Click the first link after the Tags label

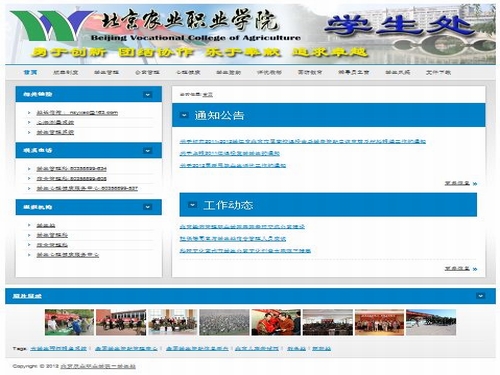[x=58, y=348]
